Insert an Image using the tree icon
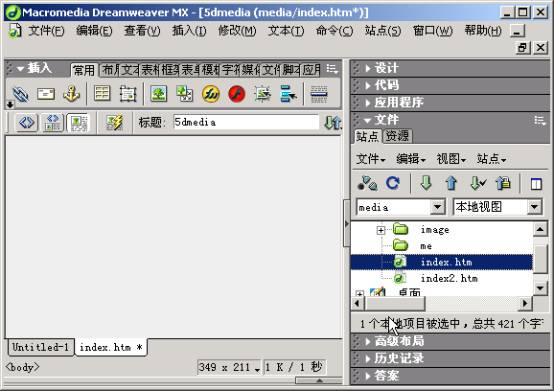The image size is (554, 391). 159,94
